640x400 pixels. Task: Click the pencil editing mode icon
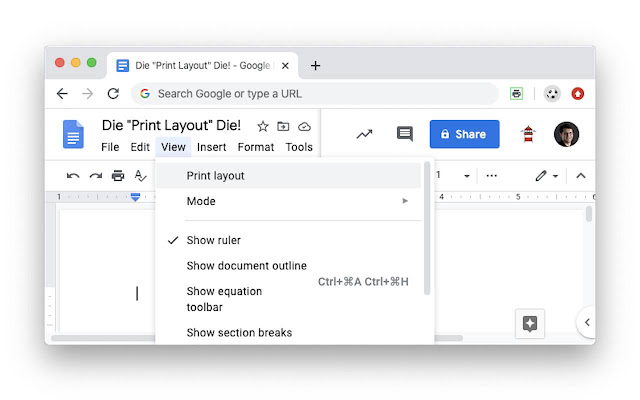click(x=541, y=176)
